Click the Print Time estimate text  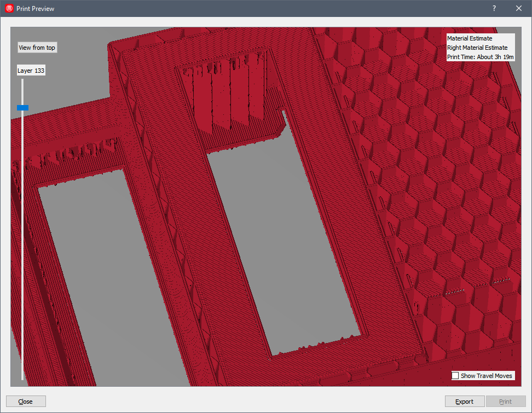click(x=480, y=57)
